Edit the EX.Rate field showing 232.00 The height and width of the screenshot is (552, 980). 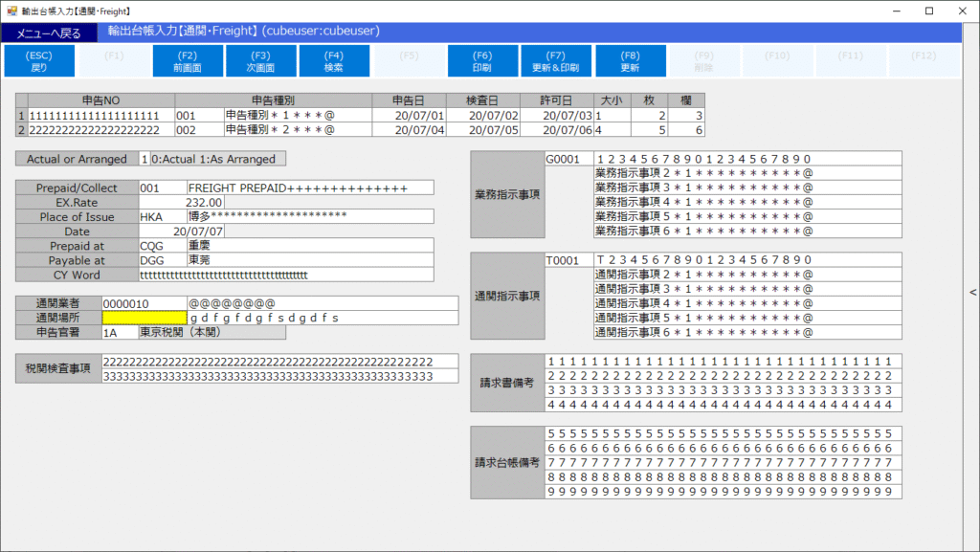(181, 203)
